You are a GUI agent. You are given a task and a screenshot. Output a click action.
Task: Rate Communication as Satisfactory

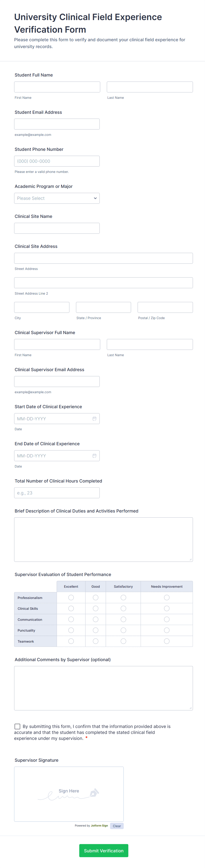click(123, 619)
